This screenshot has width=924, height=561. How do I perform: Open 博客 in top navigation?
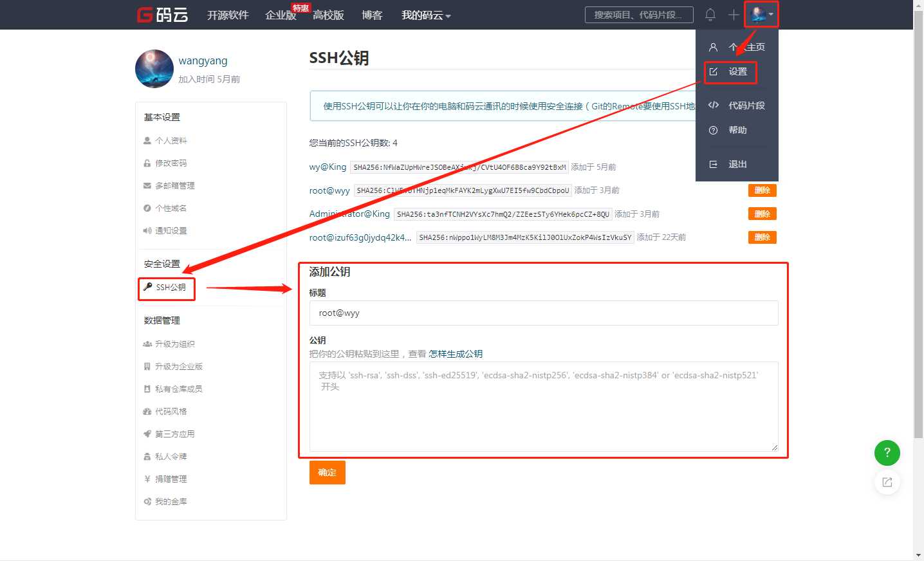pyautogui.click(x=372, y=15)
